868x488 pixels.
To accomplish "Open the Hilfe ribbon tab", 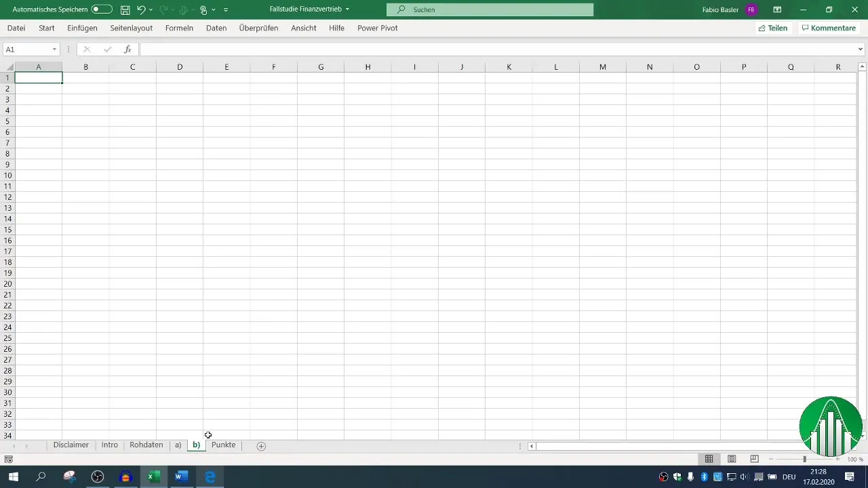I will coord(336,28).
